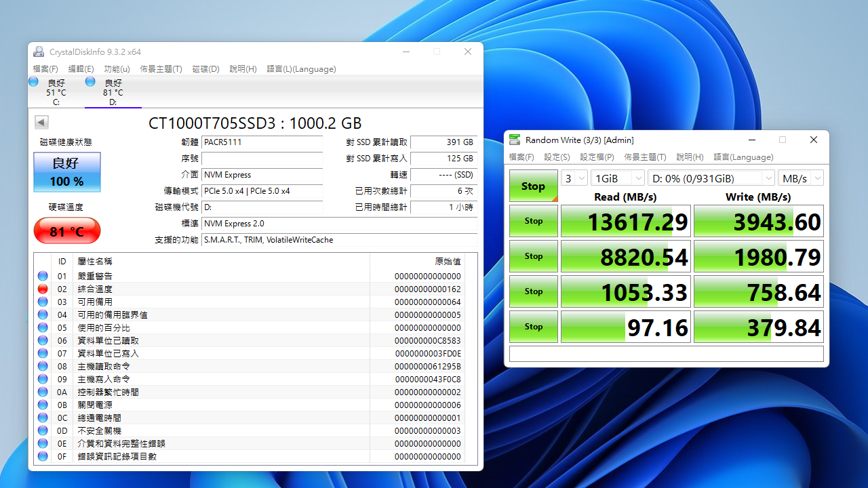The width and height of the screenshot is (868, 488).
Task: Click the red 81 °C temperature button
Action: coord(67,231)
